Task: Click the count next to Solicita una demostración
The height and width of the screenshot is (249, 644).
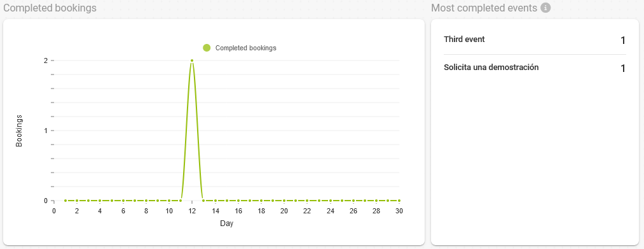Action: (x=622, y=68)
